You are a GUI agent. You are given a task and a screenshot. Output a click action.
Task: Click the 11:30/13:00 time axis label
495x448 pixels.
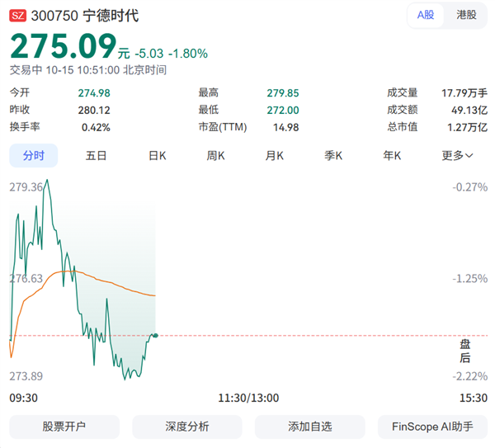coord(249,398)
